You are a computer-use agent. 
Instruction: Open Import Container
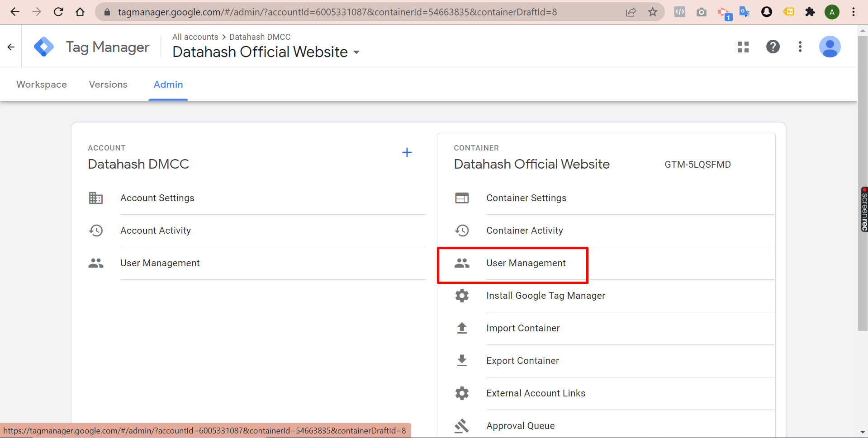pyautogui.click(x=523, y=328)
